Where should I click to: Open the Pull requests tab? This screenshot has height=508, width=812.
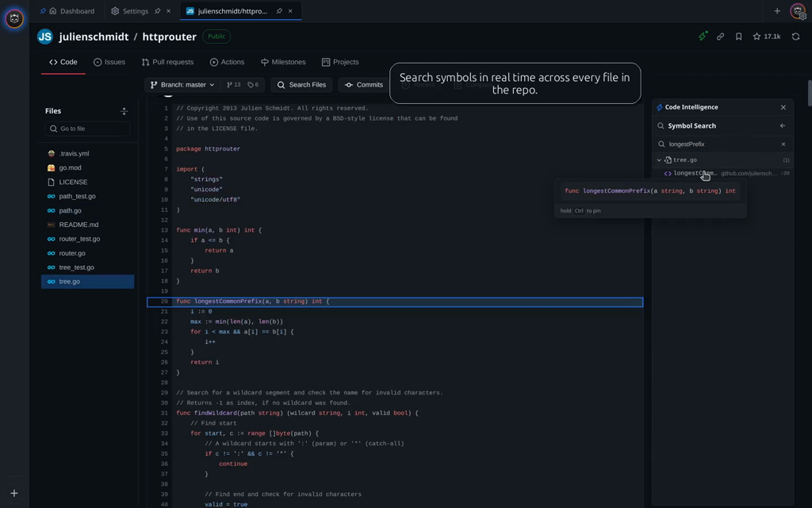167,62
